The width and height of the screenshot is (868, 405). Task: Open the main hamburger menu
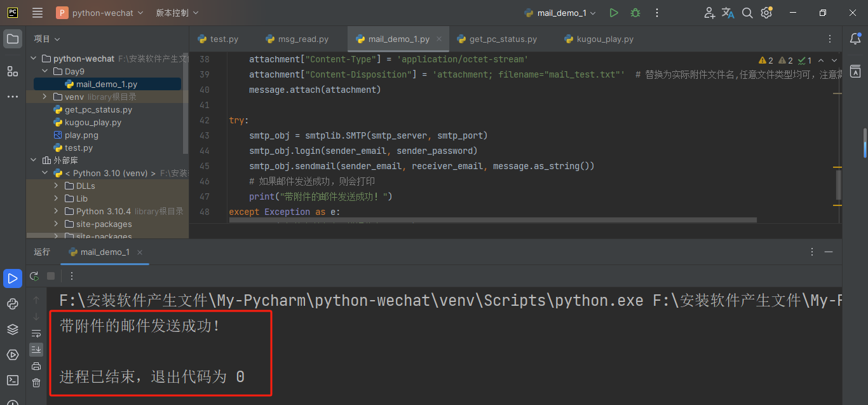click(37, 12)
